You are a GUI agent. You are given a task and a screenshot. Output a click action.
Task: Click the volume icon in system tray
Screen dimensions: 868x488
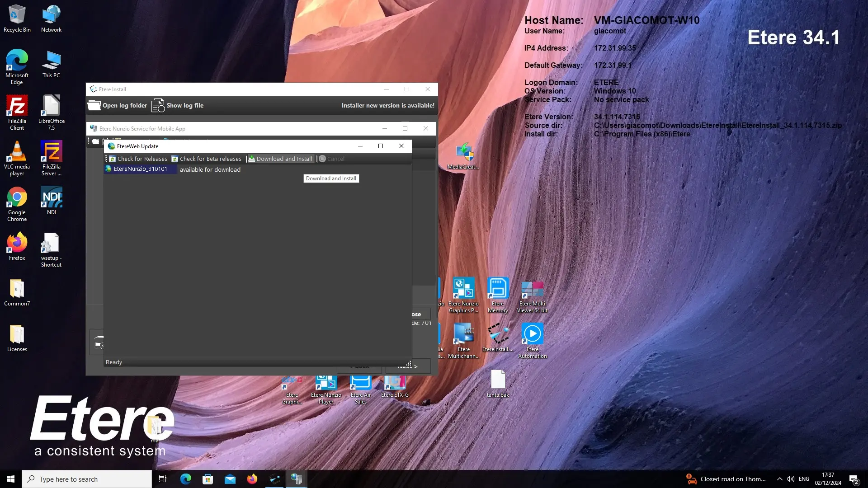[790, 479]
